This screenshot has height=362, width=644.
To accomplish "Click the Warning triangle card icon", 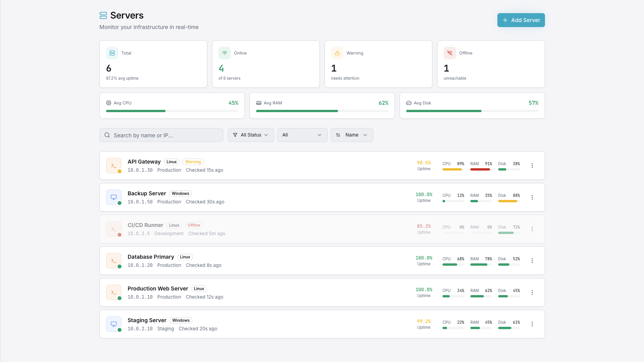I will pos(337,53).
